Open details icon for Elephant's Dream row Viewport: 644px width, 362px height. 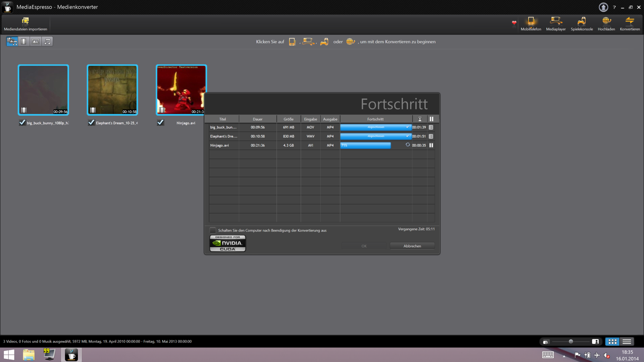(x=431, y=136)
